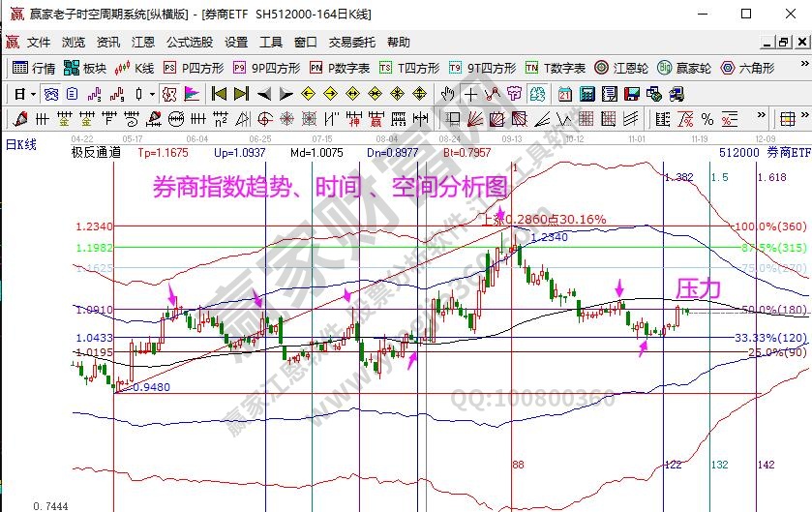The width and height of the screenshot is (812, 512).
Task: Click the P四方形 toolbar button
Action: tap(194, 68)
